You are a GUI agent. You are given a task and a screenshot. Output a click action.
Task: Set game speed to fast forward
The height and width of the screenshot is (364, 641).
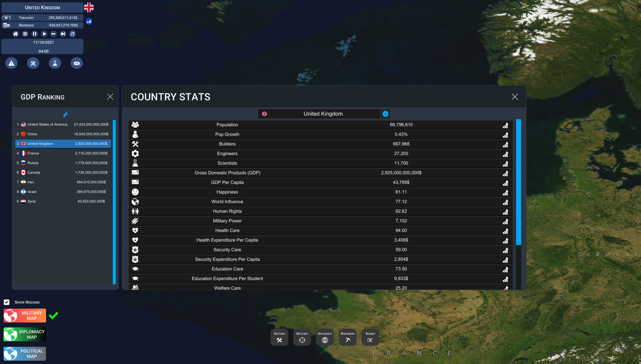pos(54,34)
